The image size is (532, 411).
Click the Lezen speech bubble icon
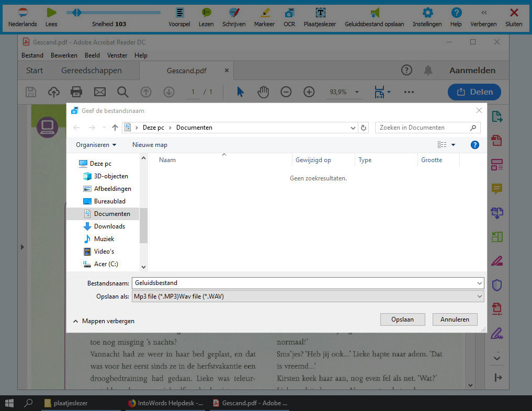click(206, 13)
